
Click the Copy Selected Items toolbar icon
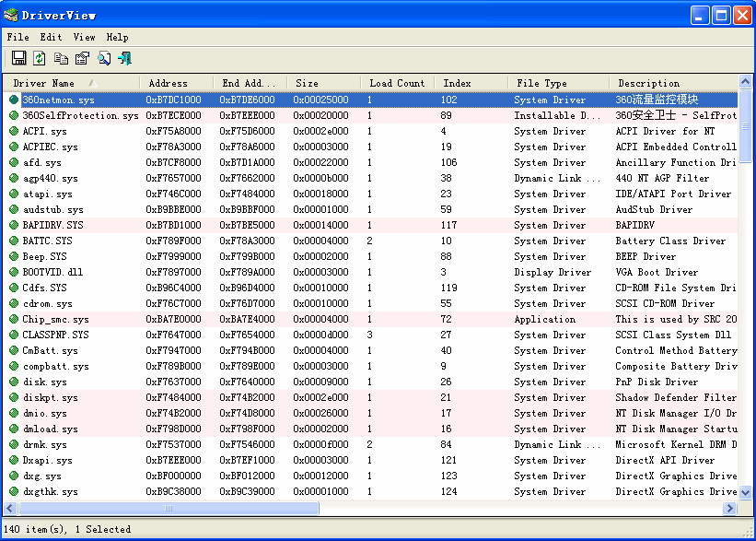[x=61, y=58]
